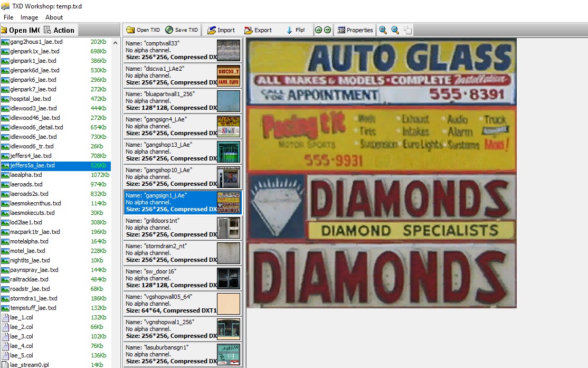Select jeffers4_lae.txd file

pos(55,156)
